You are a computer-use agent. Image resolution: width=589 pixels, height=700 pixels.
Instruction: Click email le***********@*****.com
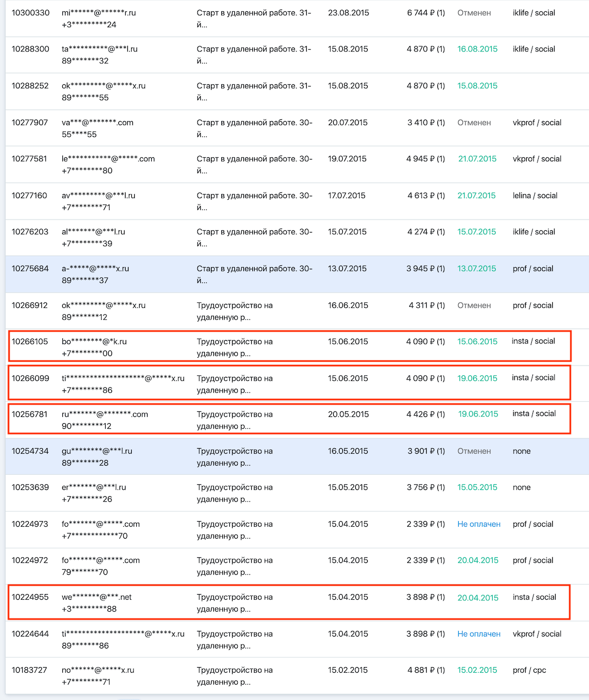click(x=108, y=158)
